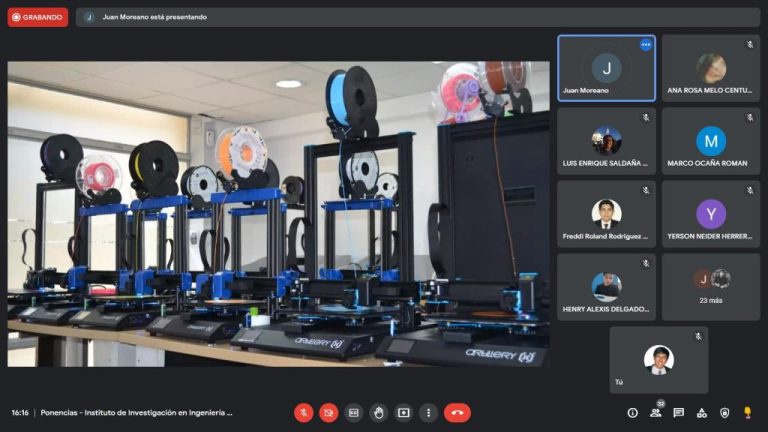This screenshot has height=432, width=768.
Task: Click the Present now screen icon
Action: tap(404, 412)
